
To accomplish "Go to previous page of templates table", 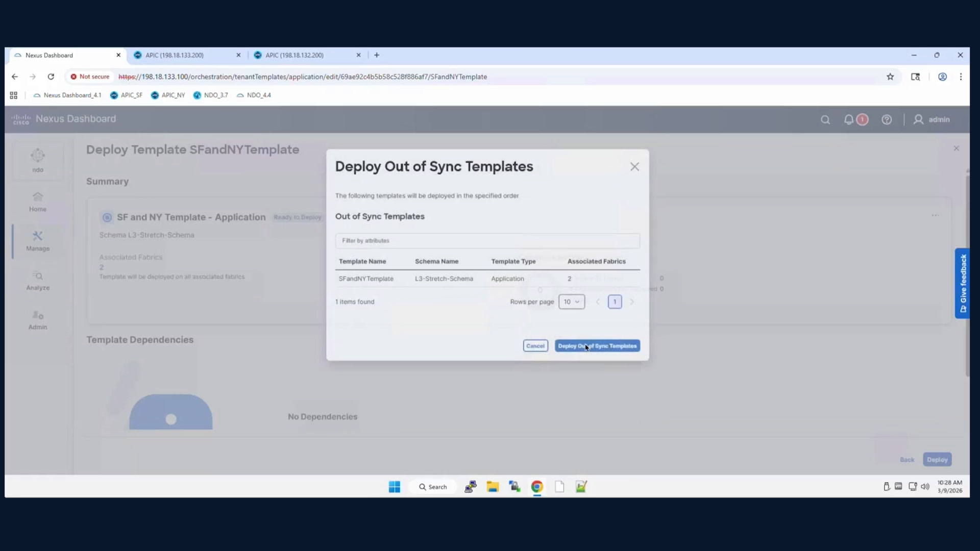I will coord(598,302).
